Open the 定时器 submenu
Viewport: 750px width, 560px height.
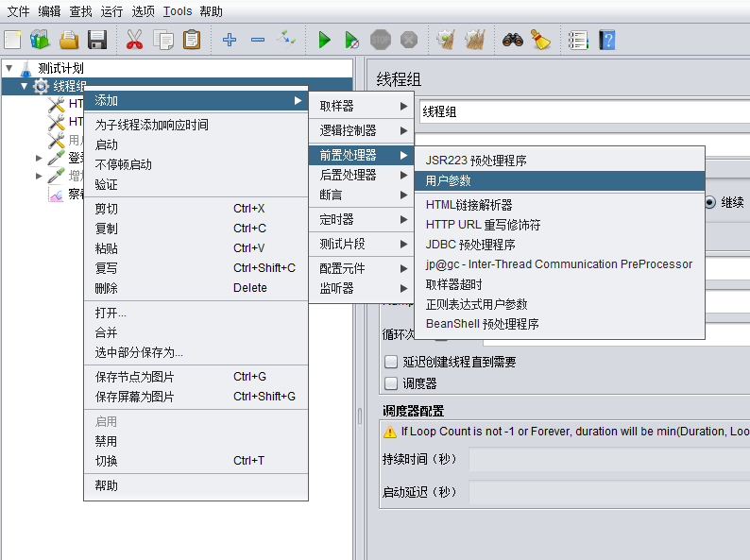[362, 219]
